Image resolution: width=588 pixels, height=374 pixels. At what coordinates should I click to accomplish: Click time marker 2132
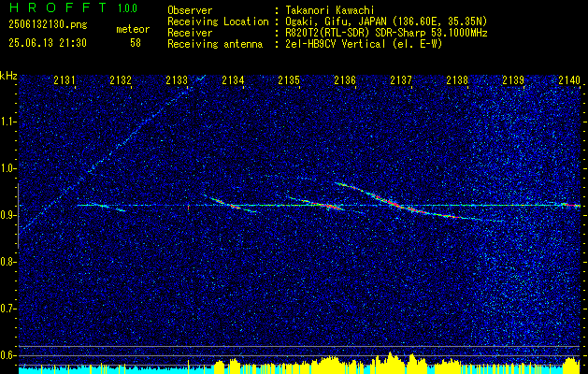(121, 79)
